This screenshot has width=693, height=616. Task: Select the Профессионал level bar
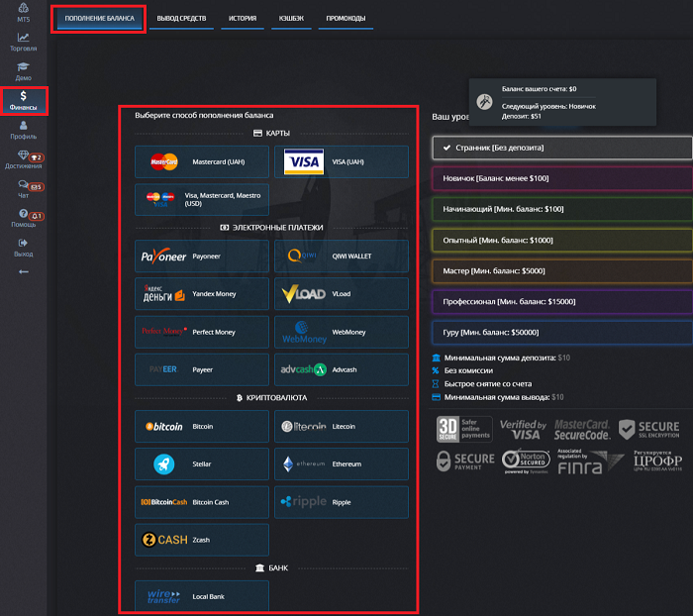tap(562, 302)
